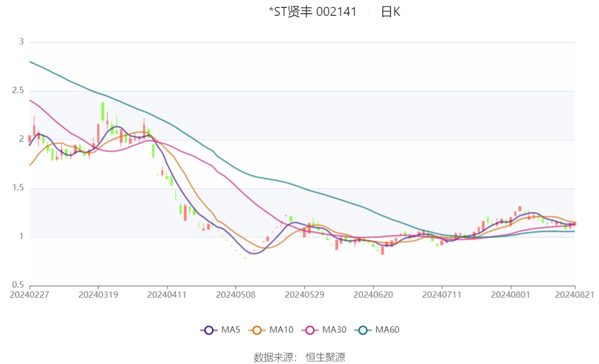The height and width of the screenshot is (364, 599).
Task: Select the 20240801 x-axis date label
Action: tap(511, 295)
